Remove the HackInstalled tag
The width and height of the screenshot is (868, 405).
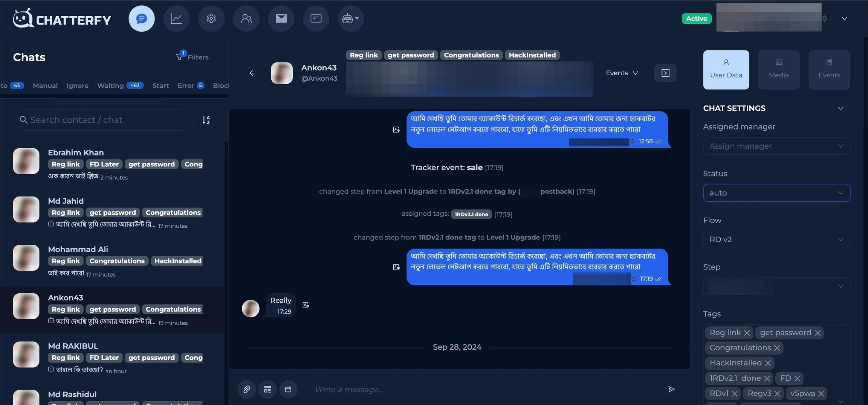point(768,363)
